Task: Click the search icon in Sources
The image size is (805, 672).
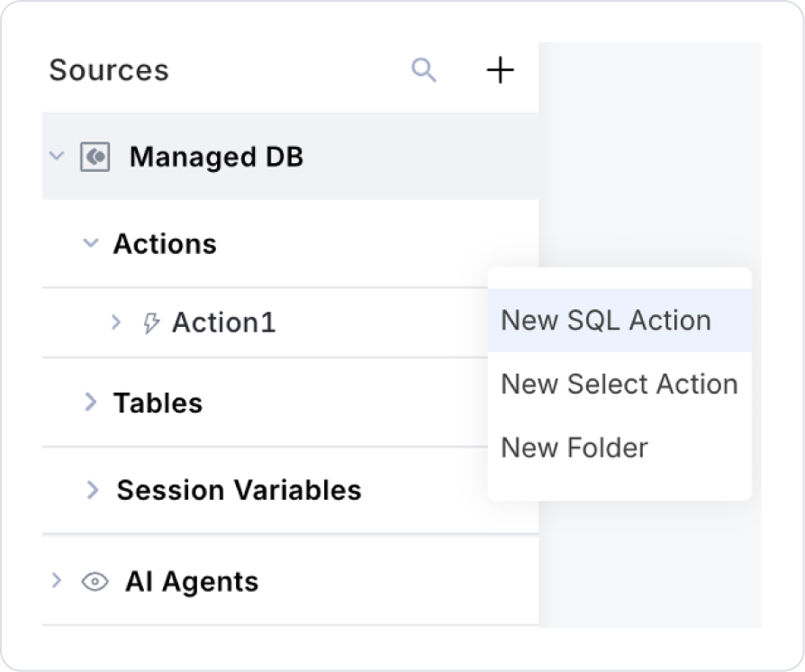Action: tap(423, 70)
